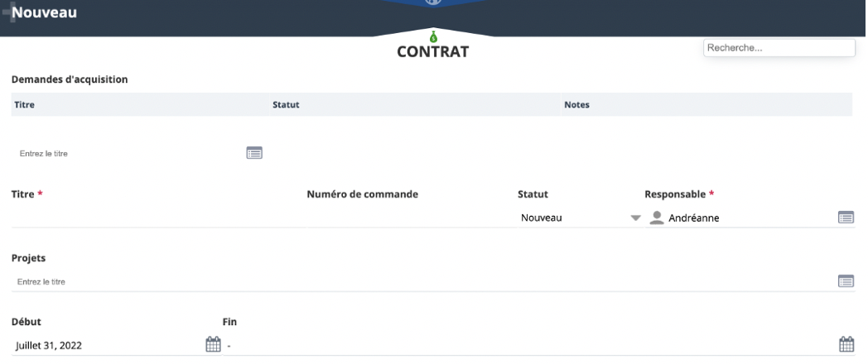
Task: Click the Titre required input field
Action: click(158, 218)
